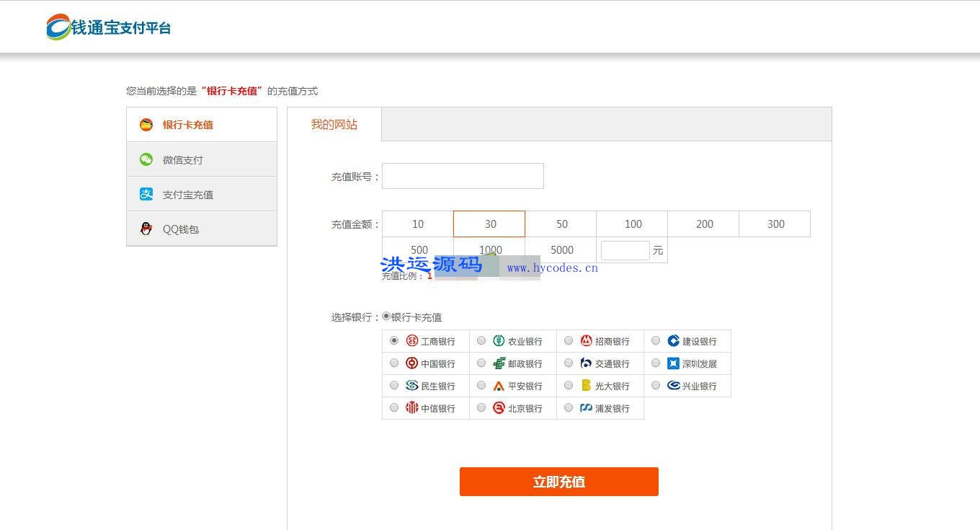Select the 光大银行 radio button
The width and height of the screenshot is (980, 530).
569,385
